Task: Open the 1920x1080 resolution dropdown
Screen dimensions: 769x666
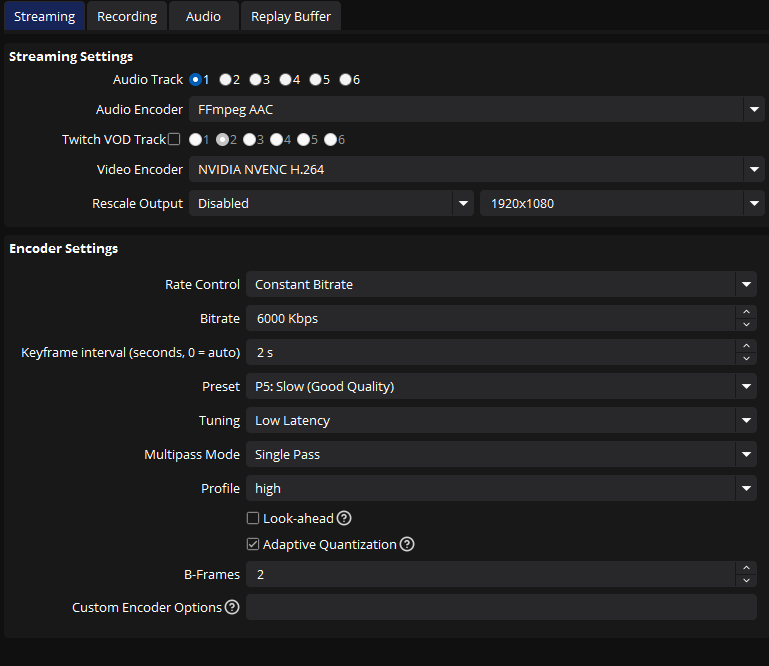Action: click(x=622, y=203)
